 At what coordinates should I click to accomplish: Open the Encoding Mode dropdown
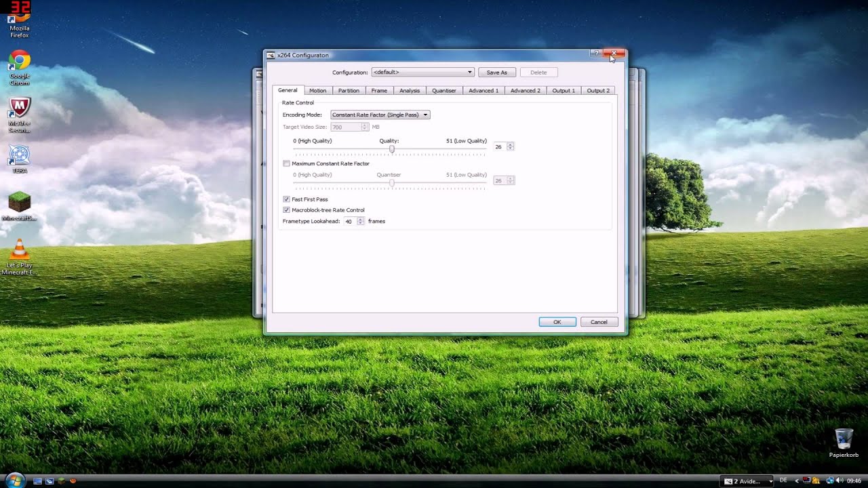click(x=380, y=115)
